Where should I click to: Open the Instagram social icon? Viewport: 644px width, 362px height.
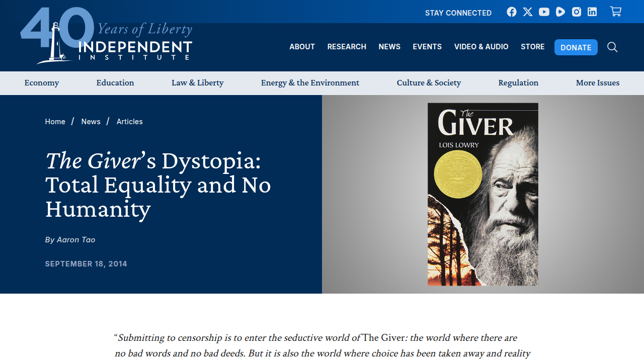click(577, 12)
